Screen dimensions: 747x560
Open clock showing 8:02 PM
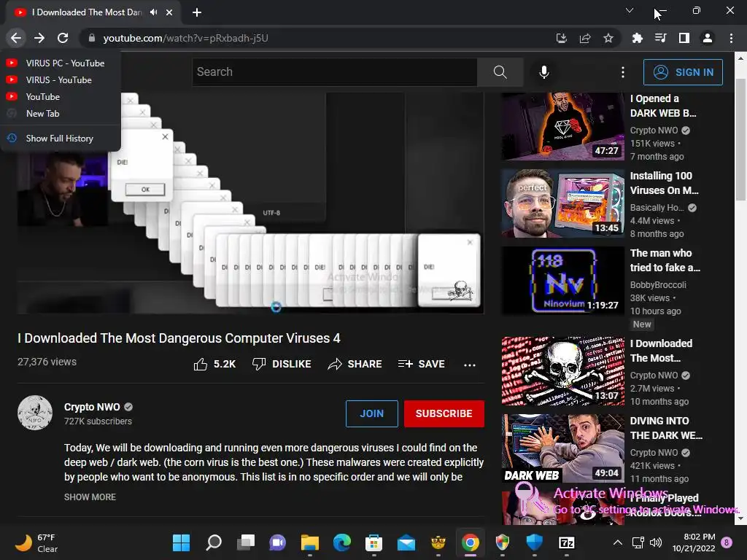tap(694, 542)
